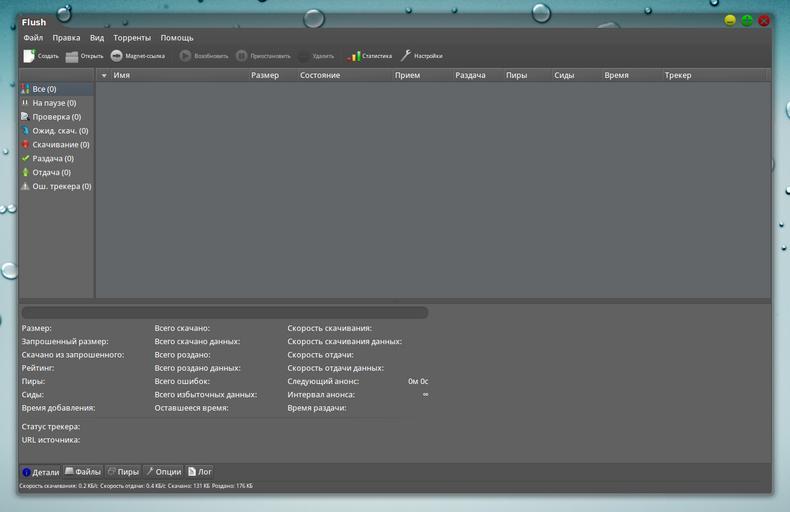
Task: Open the Вид menu
Action: (x=97, y=38)
